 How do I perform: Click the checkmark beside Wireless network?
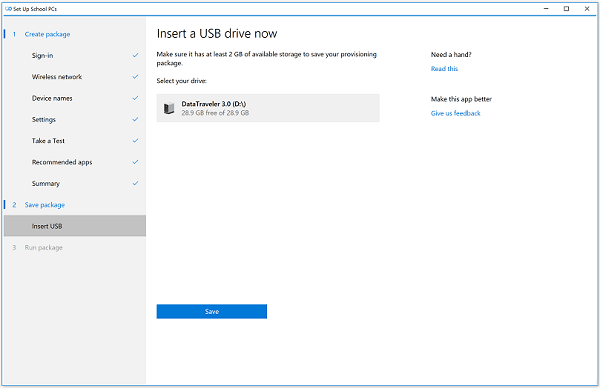[135, 77]
